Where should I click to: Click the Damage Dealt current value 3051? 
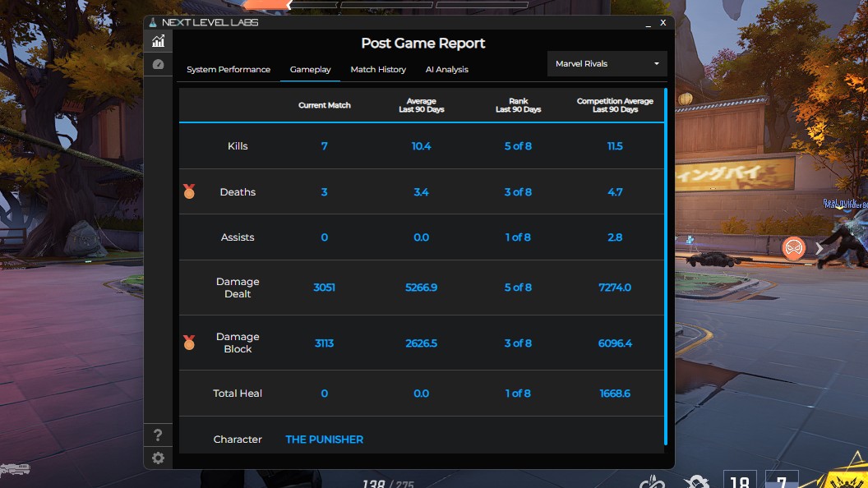325,288
